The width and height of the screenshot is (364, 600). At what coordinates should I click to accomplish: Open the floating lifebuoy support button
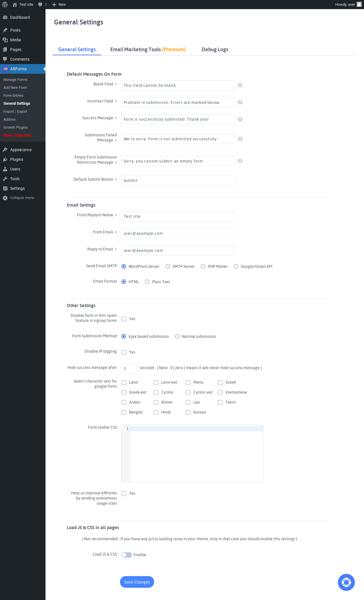[x=346, y=582]
